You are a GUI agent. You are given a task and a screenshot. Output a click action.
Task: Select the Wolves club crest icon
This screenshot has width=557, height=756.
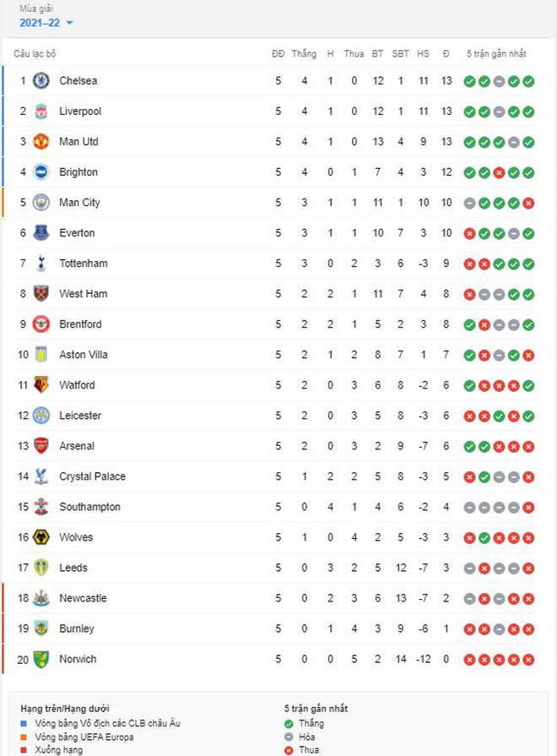click(41, 537)
